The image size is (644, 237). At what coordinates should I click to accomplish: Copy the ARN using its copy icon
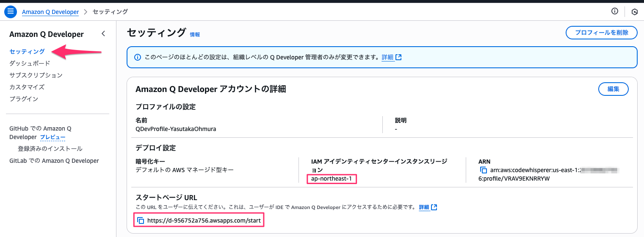click(x=483, y=170)
